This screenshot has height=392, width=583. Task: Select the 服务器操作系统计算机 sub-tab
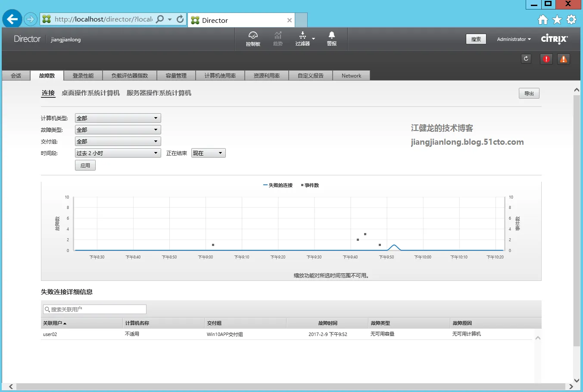pyautogui.click(x=159, y=93)
